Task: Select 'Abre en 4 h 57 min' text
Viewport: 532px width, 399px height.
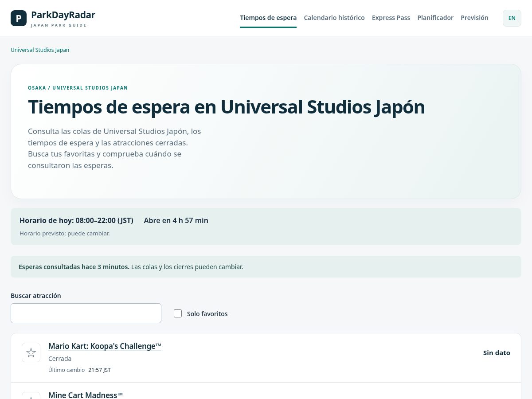Action: click(176, 220)
